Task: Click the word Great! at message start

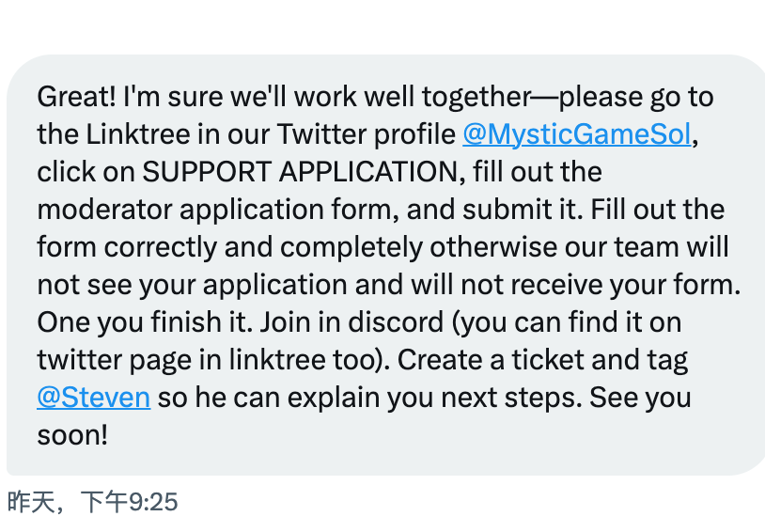Action: click(77, 97)
